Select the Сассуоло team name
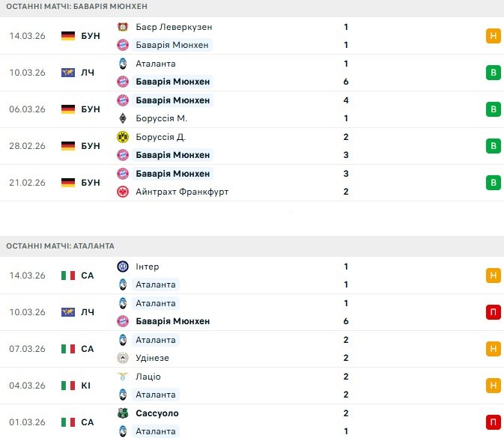Image resolution: width=504 pixels, height=438 pixels. click(x=157, y=413)
